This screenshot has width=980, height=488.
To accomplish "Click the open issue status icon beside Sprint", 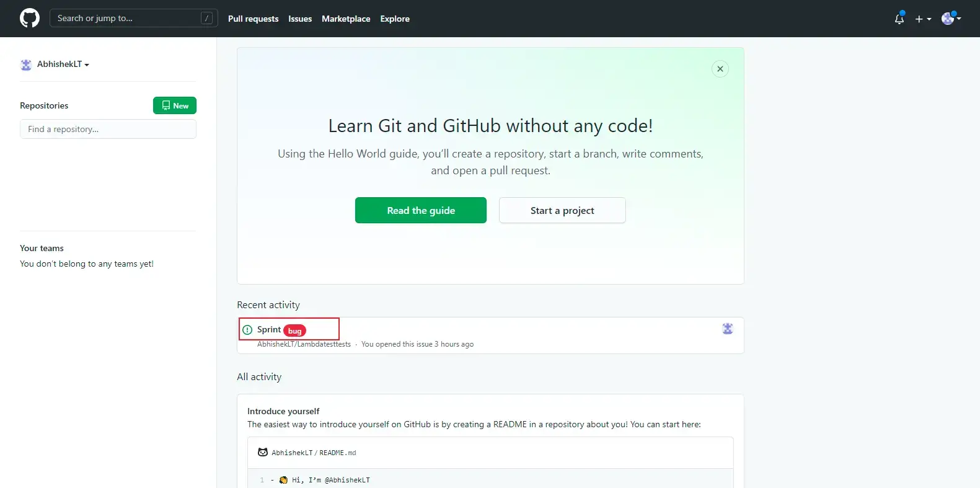I will (247, 330).
